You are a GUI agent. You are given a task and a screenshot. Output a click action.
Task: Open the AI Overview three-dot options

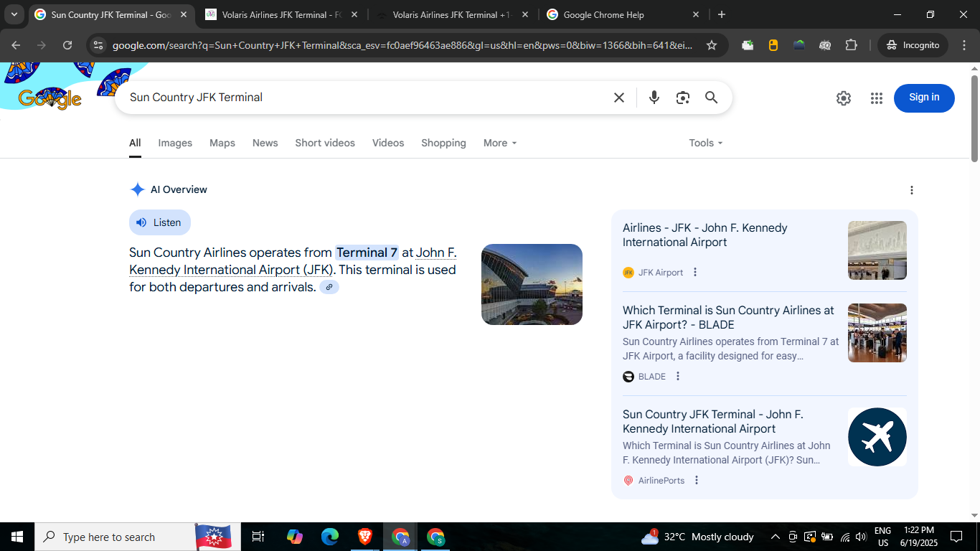(912, 190)
